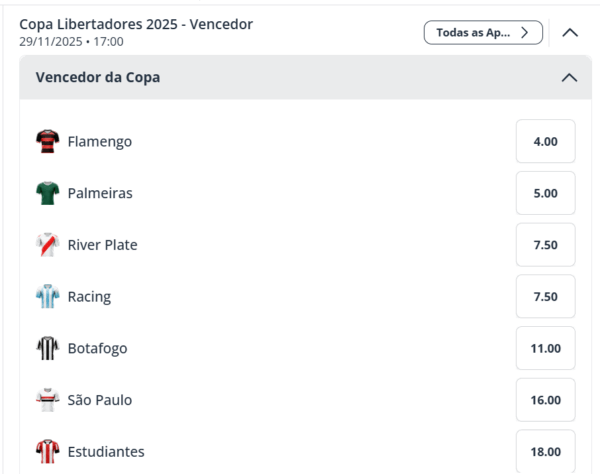The image size is (600, 474).
Task: Collapse the Copa Libertadores 2025 event chevron
Action: click(x=570, y=33)
